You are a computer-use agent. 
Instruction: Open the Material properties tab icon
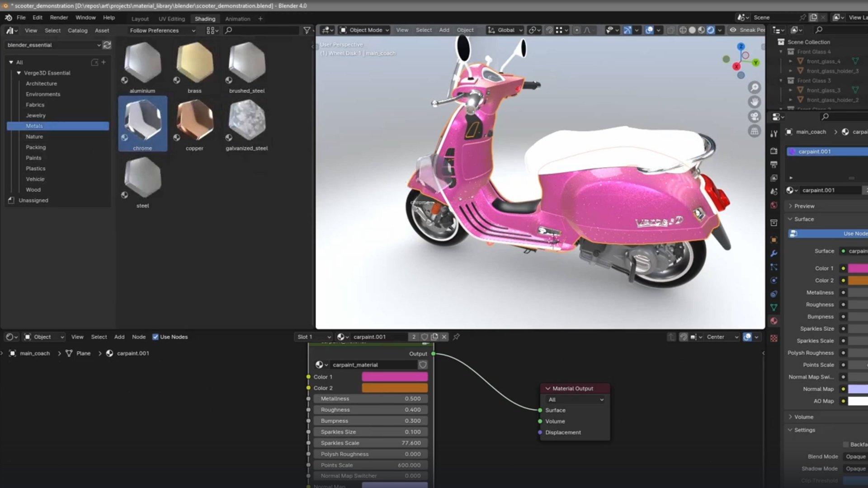774,321
